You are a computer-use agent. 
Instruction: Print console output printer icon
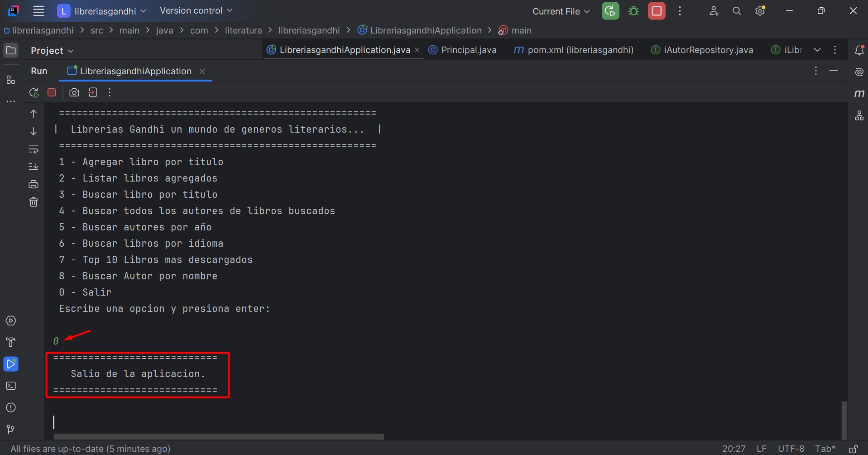[34, 184]
